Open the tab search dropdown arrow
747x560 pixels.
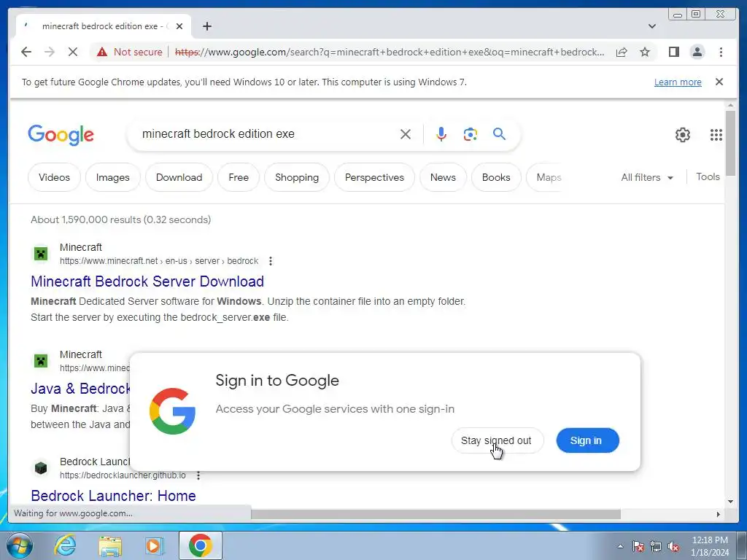tap(652, 26)
